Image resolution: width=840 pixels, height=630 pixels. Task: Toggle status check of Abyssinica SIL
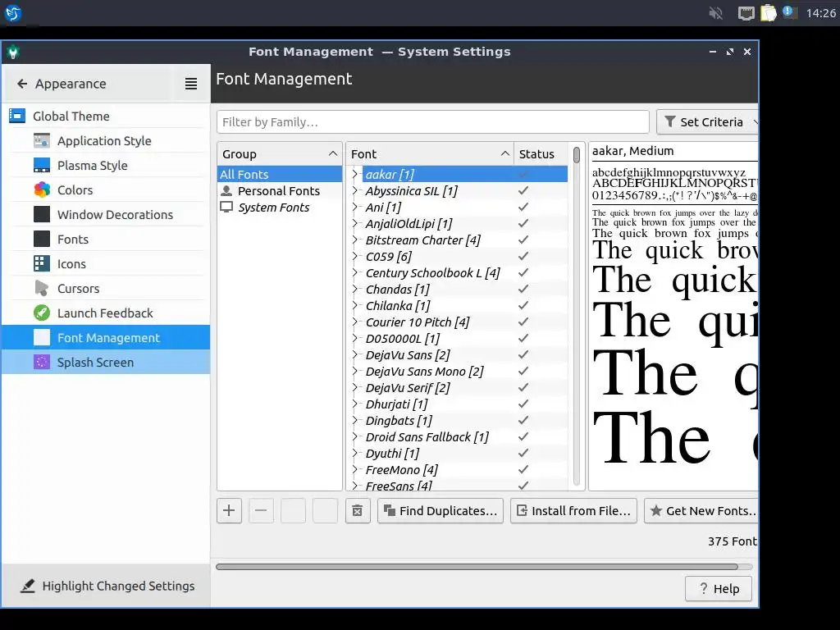(523, 190)
